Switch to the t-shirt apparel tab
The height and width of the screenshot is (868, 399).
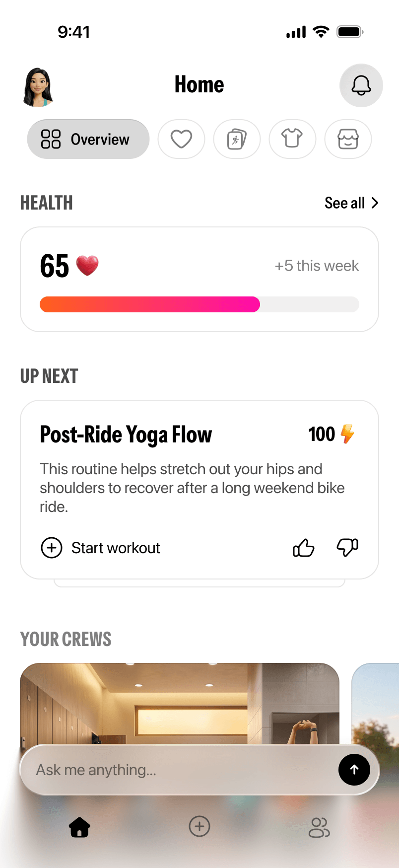click(x=292, y=139)
